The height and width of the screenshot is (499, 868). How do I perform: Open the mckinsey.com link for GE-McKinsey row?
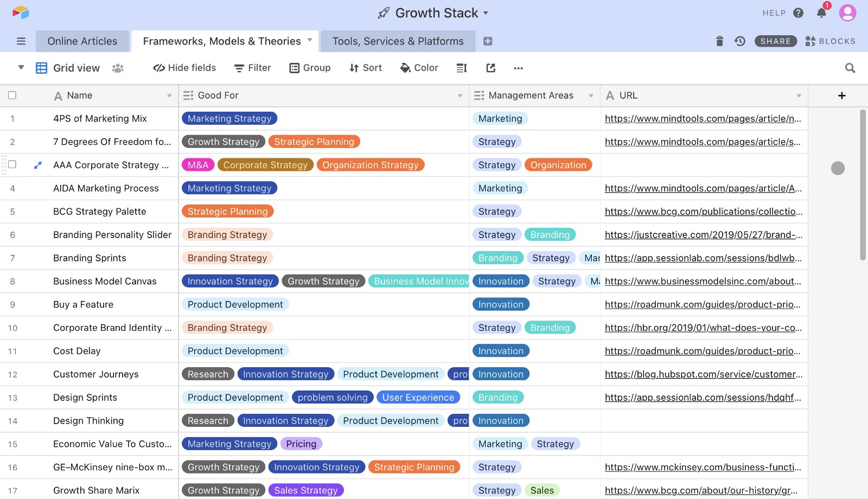703,467
